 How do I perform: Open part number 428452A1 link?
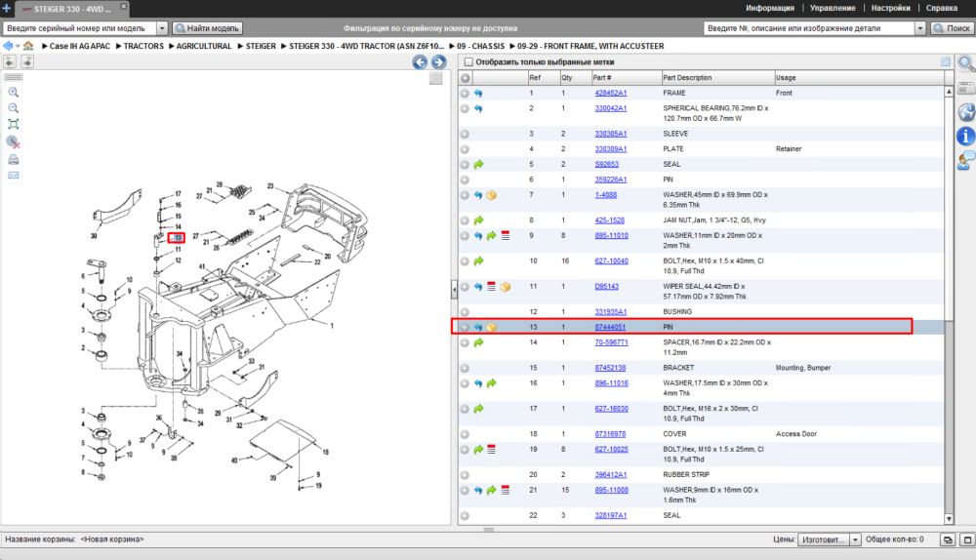pyautogui.click(x=611, y=94)
